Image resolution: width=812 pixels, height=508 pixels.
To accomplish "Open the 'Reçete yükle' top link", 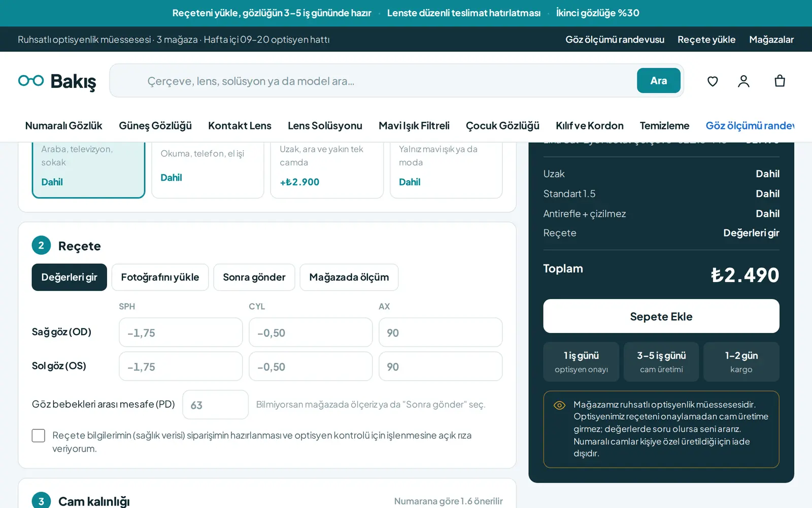I will click(706, 40).
